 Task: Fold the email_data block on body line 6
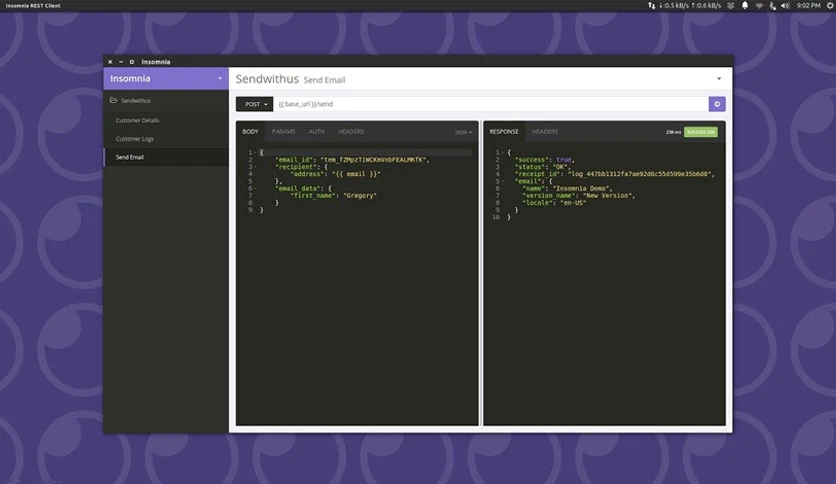point(255,188)
